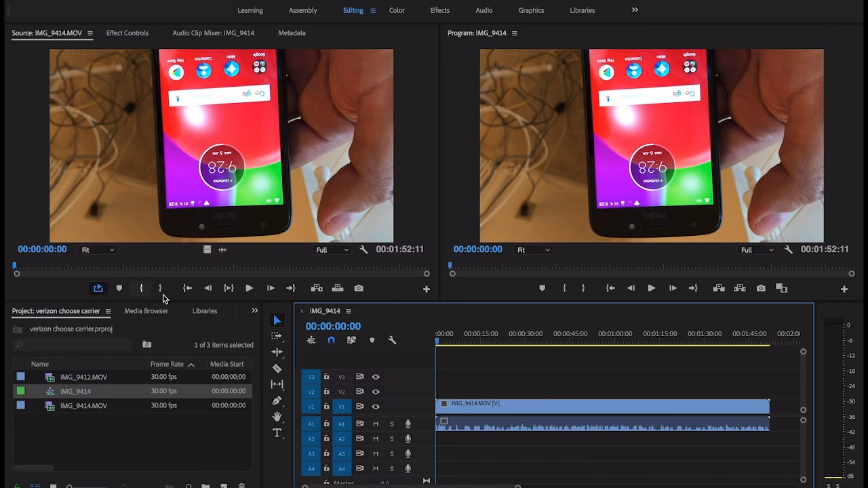Select the Type tool
This screenshot has width=868, height=488.
tap(276, 432)
